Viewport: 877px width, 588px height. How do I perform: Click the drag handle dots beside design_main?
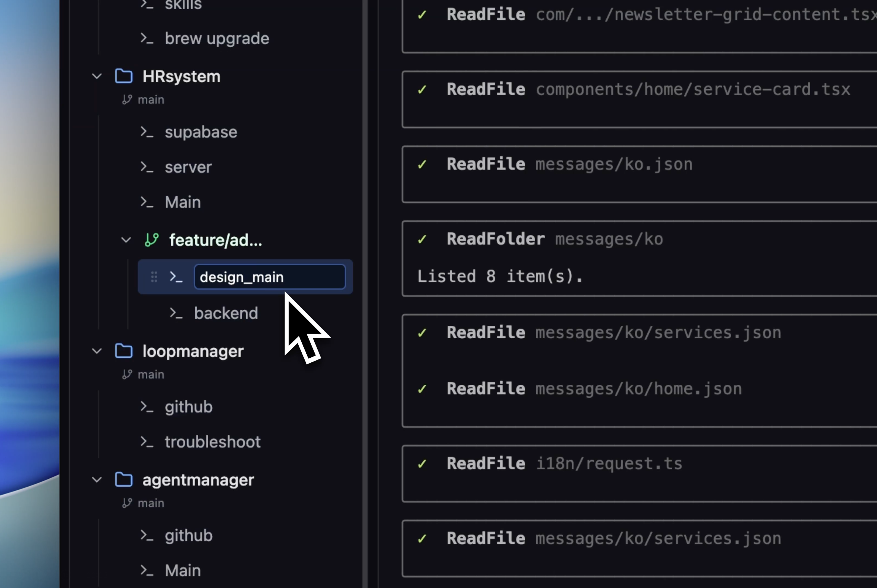pos(154,277)
